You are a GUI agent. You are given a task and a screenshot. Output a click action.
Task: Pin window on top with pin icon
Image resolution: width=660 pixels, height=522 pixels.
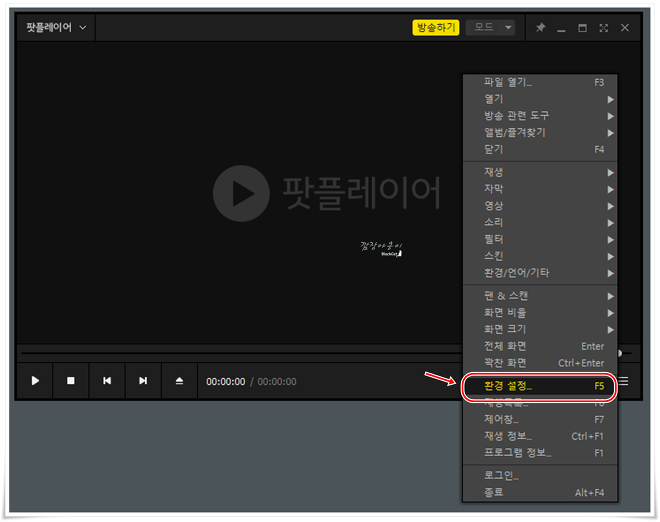click(x=540, y=28)
